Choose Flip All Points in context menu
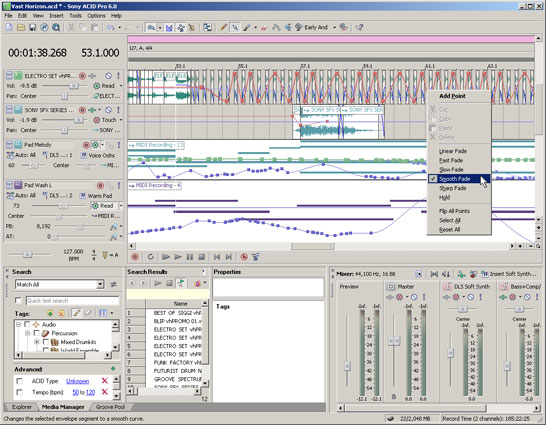Image resolution: width=546 pixels, height=425 pixels. click(x=454, y=211)
